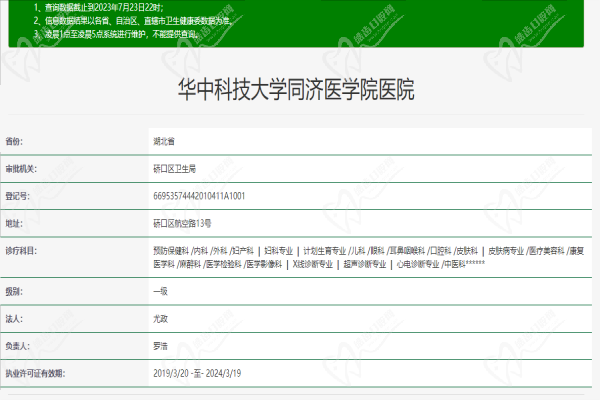Select the 省份 row label
This screenshot has width=600, height=400.
pyautogui.click(x=14, y=142)
